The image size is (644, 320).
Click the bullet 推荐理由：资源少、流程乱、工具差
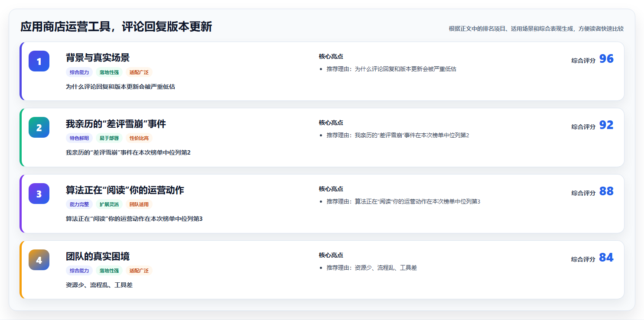pos(372,268)
